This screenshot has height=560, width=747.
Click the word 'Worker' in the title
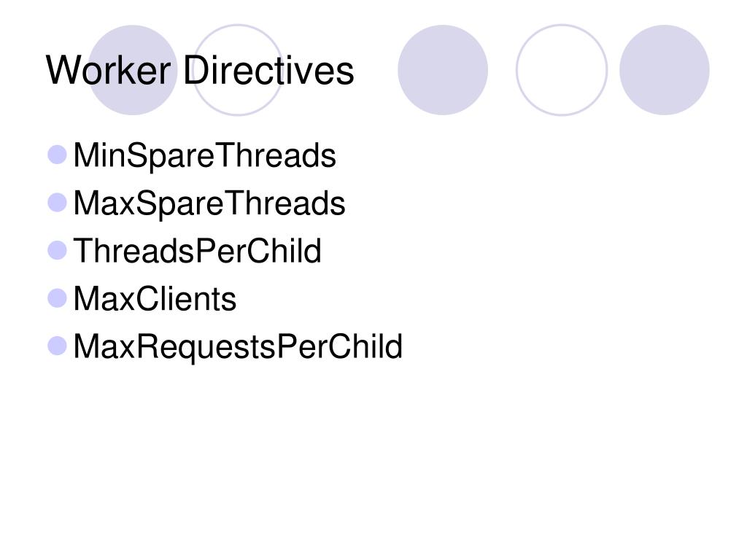click(108, 70)
